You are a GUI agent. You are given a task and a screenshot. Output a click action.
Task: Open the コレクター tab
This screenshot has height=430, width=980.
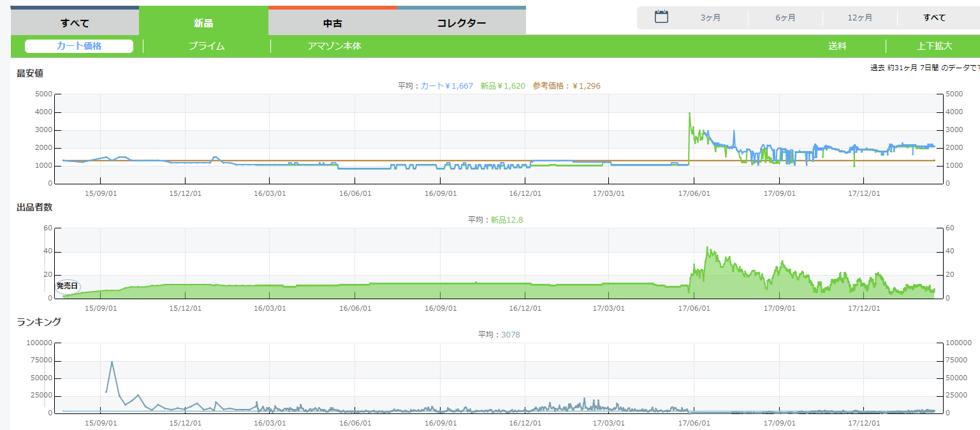click(461, 24)
